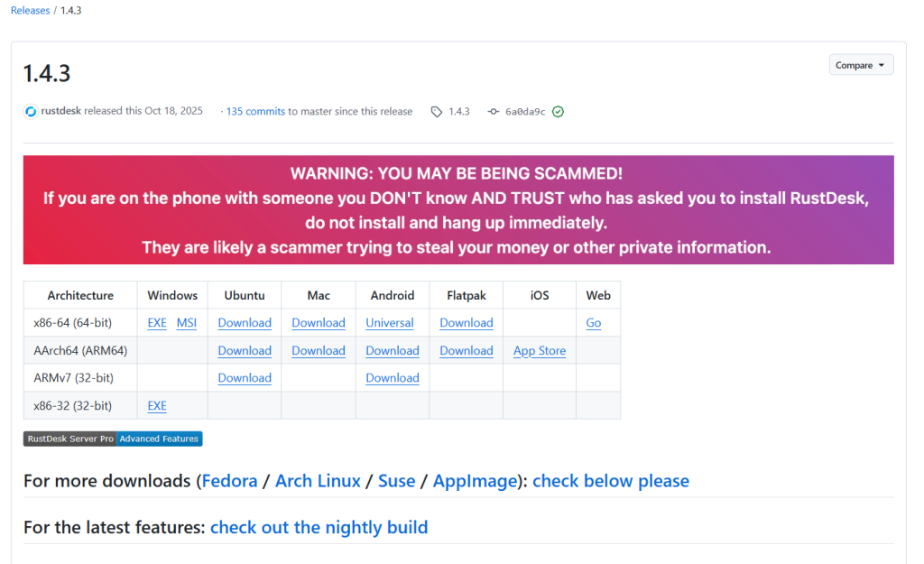The width and height of the screenshot is (924, 564).
Task: Click the 1.4.3 tag icon
Action: tap(437, 112)
